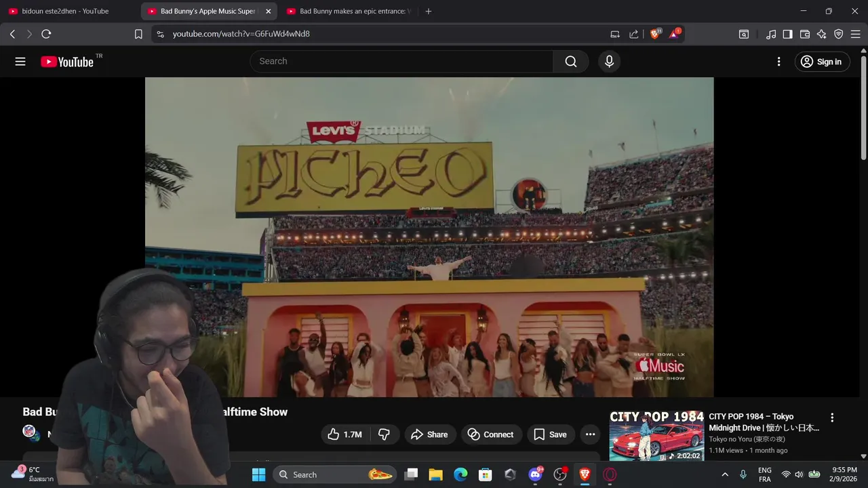Image resolution: width=868 pixels, height=488 pixels.
Task: Bookmark this page
Action: pyautogui.click(x=138, y=34)
